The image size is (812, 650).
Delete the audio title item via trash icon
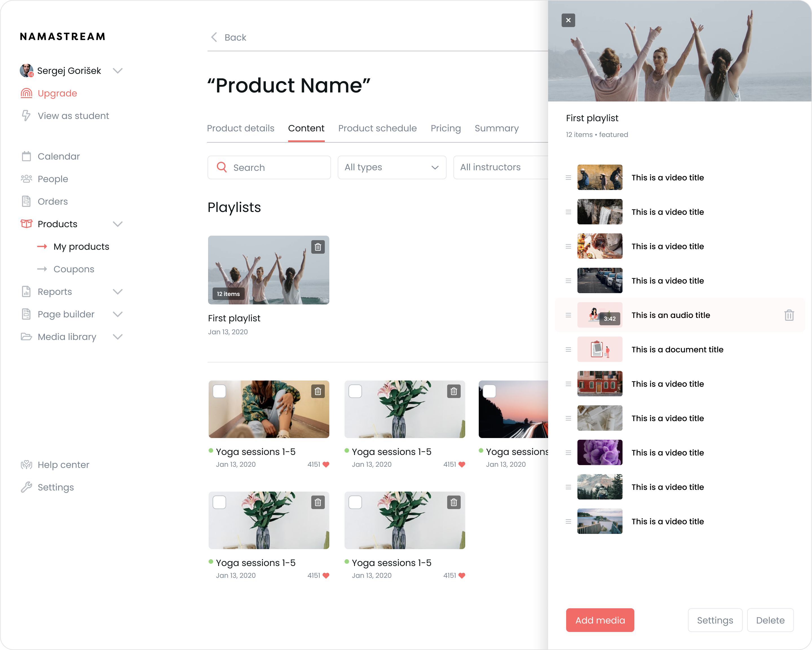(x=789, y=315)
